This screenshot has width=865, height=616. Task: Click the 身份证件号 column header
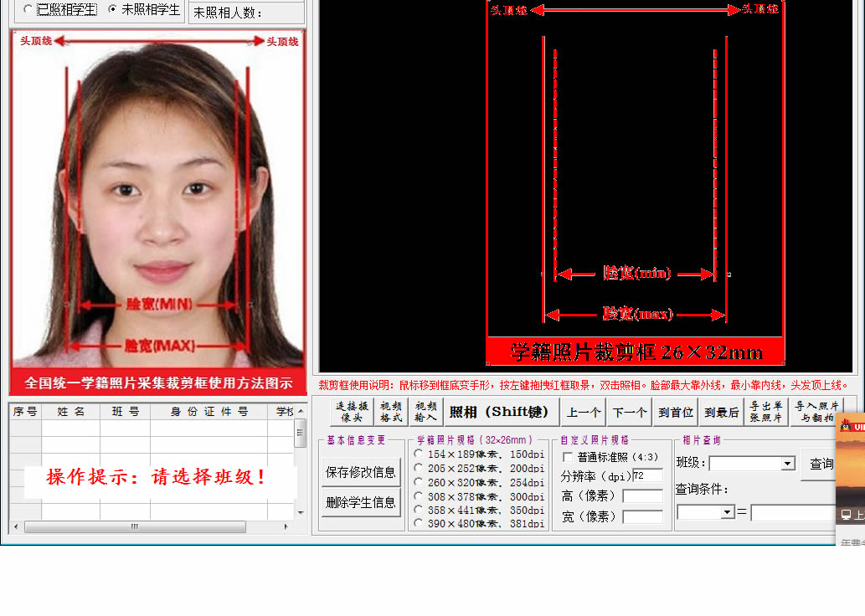[x=209, y=411]
